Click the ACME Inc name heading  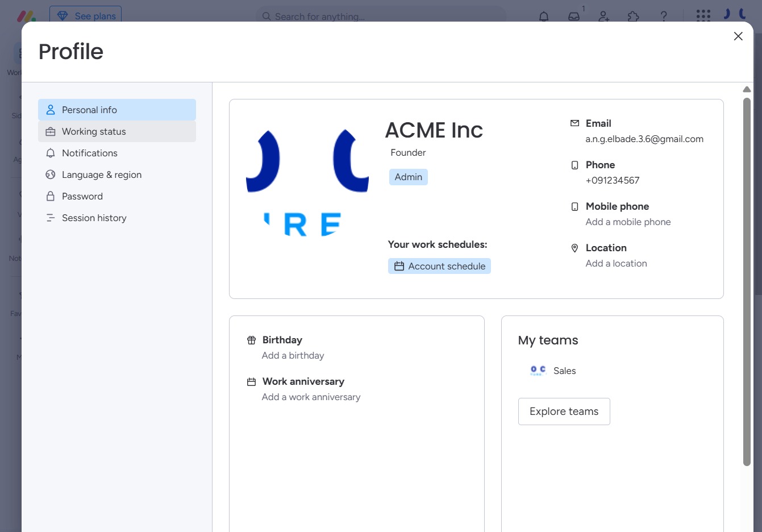point(434,130)
